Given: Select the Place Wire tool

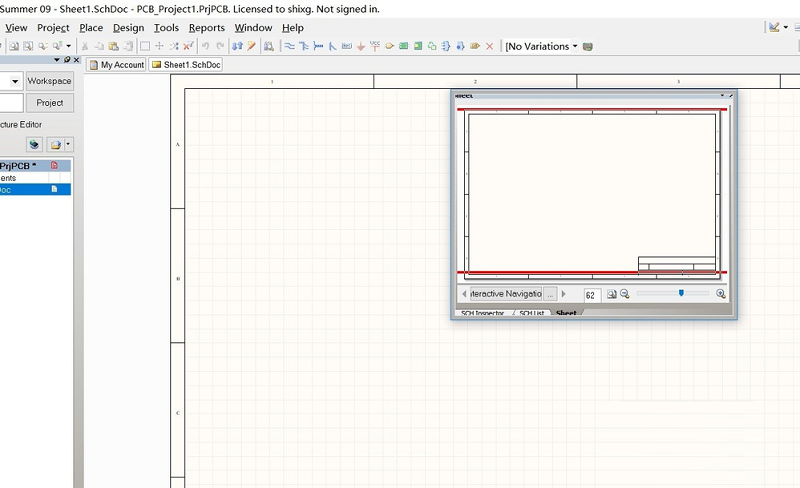Looking at the screenshot, I should 289,46.
